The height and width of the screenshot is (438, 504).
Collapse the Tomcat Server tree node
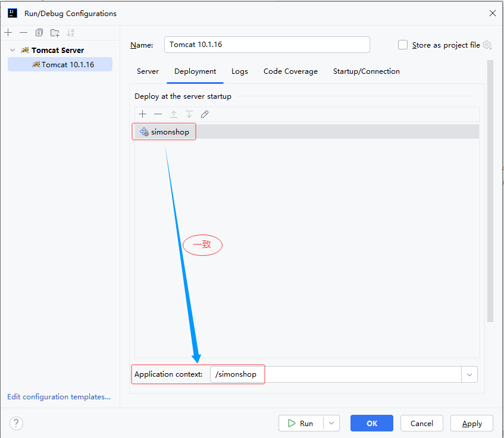coord(12,50)
